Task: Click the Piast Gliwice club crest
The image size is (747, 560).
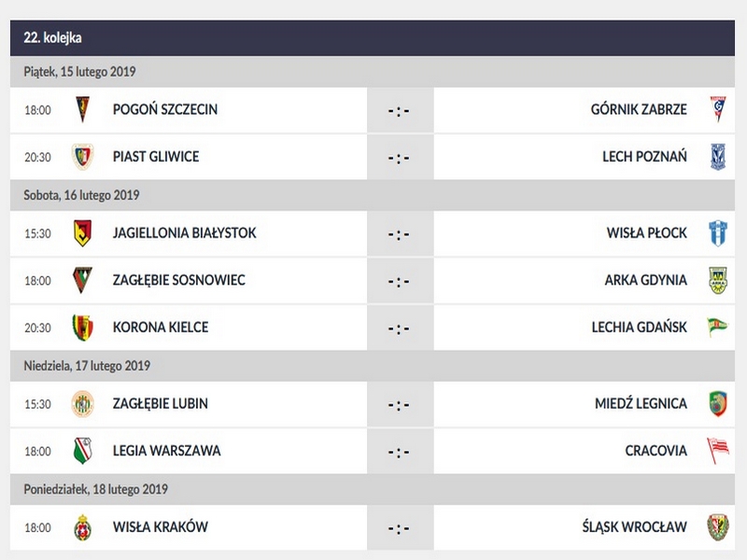Action: click(82, 157)
